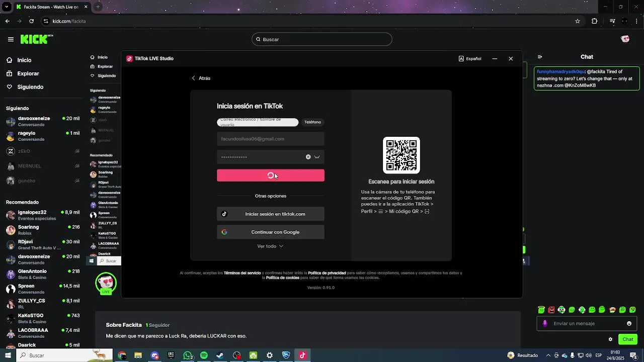
Task: Open the Windows notification center
Action: (633, 355)
